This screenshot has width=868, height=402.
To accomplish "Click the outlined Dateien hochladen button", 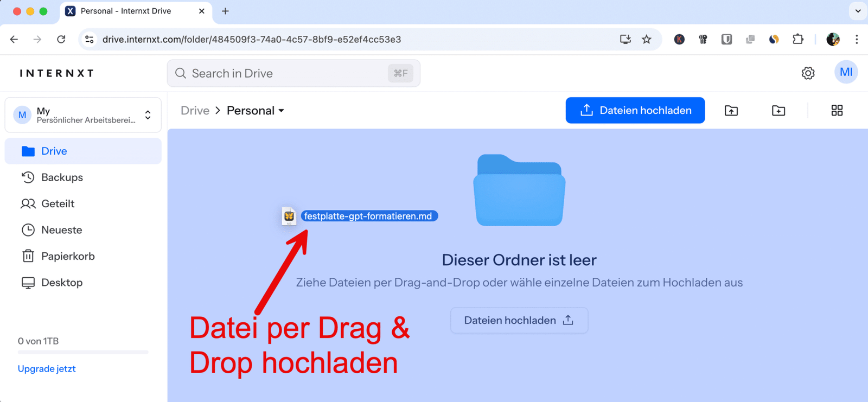I will pyautogui.click(x=519, y=321).
